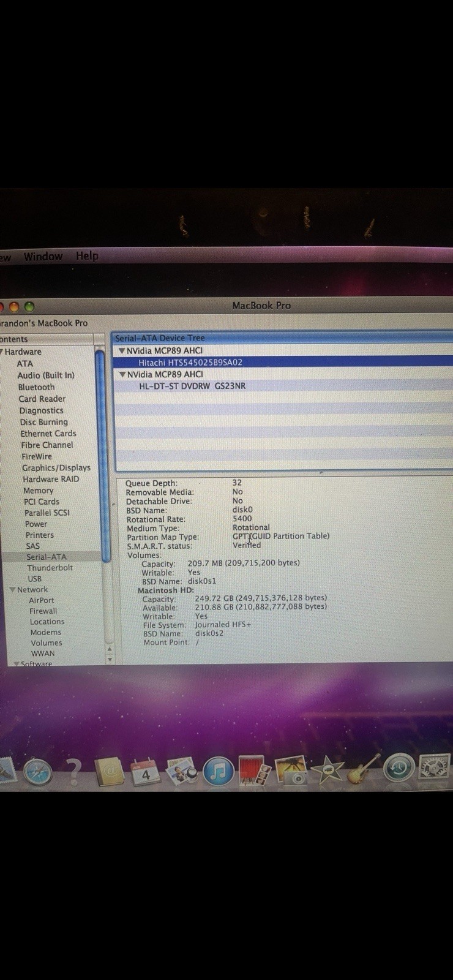Open Address Book in the dock
The height and width of the screenshot is (980, 453).
point(110,772)
